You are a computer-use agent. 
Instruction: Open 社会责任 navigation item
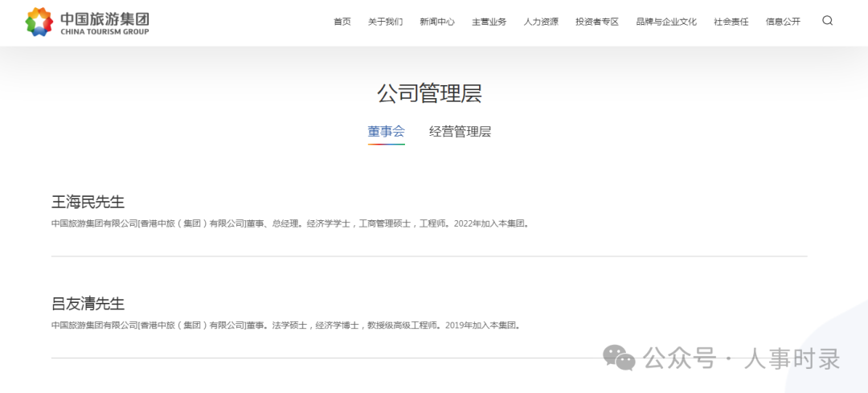(x=731, y=23)
